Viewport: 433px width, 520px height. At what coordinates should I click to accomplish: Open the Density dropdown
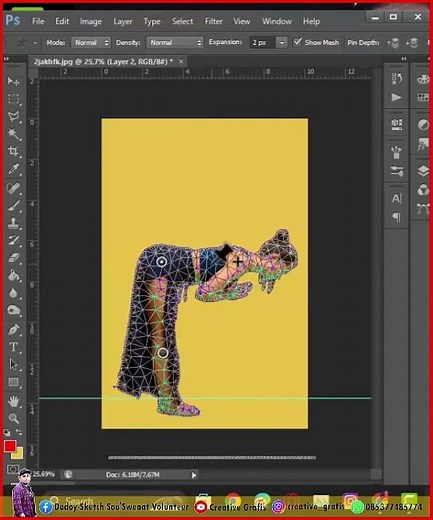pos(175,43)
